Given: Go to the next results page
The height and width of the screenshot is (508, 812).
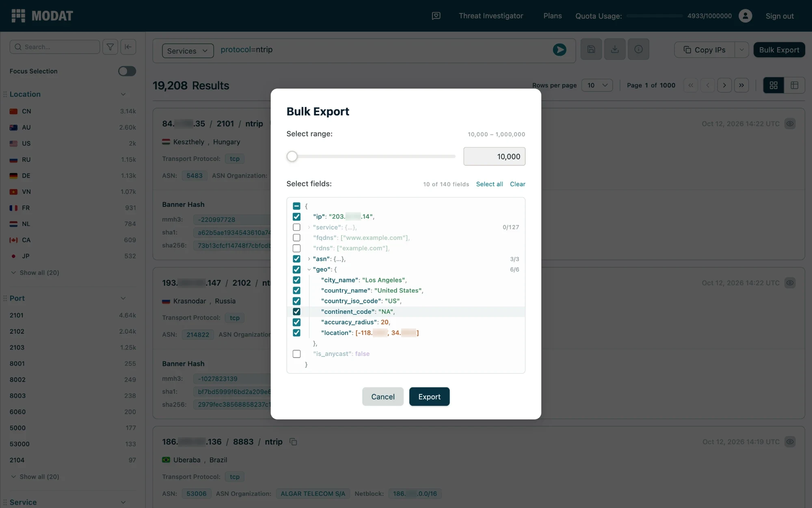Looking at the screenshot, I should (724, 85).
